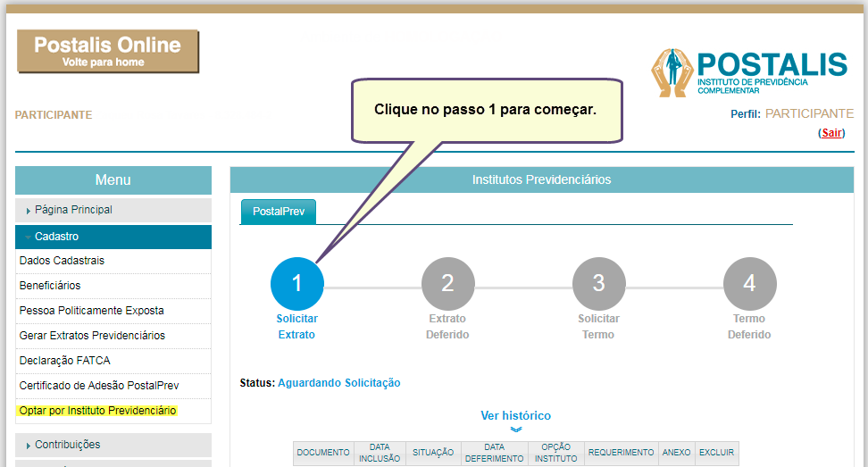This screenshot has width=868, height=467.
Task: Click the double chevron below Ver histórico
Action: coord(516,429)
